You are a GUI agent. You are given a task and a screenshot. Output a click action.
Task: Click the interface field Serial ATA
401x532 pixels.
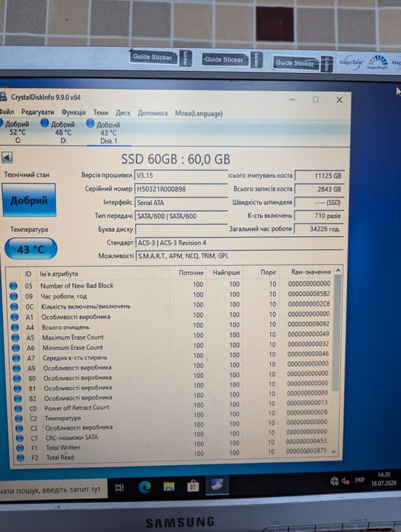click(181, 203)
